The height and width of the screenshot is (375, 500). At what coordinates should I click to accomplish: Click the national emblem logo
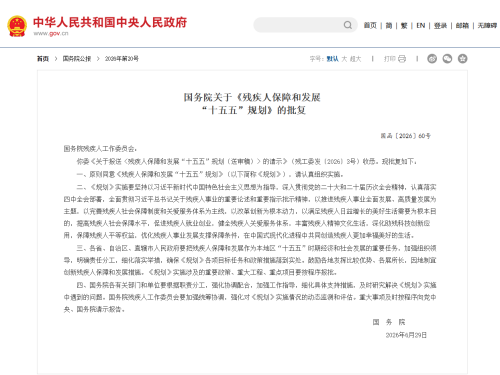point(17,26)
